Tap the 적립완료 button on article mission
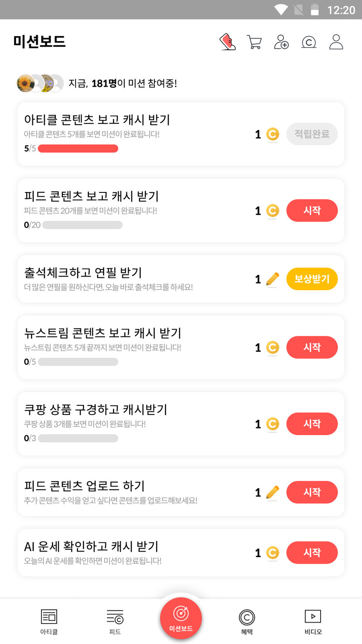The width and height of the screenshot is (362, 644). (312, 134)
